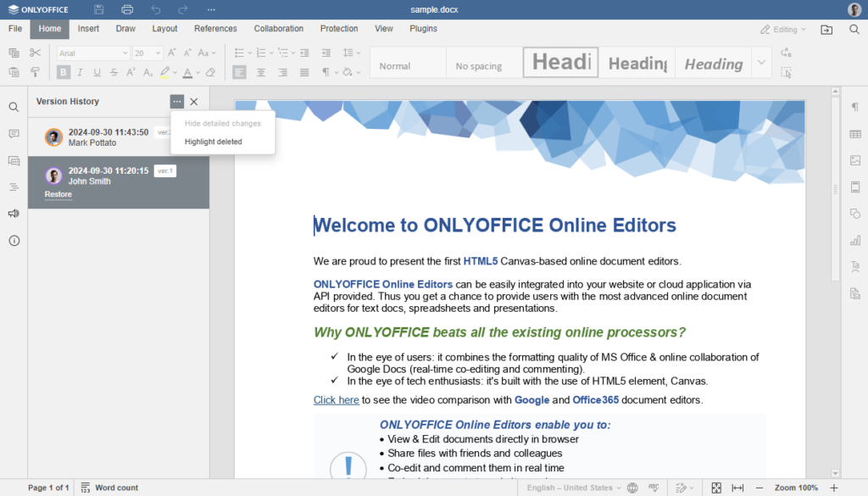Open the Headings navigation panel

14,187
